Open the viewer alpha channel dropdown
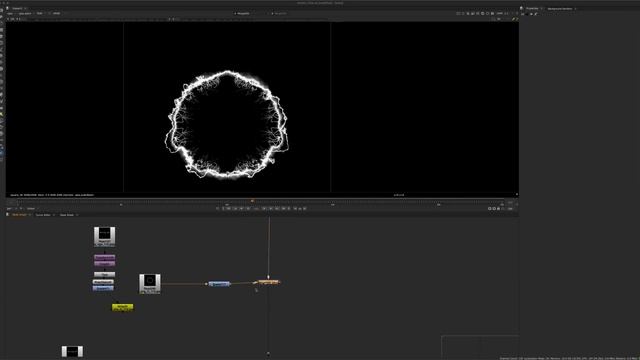Screen dimensions: 640x360 click(x=25, y=13)
